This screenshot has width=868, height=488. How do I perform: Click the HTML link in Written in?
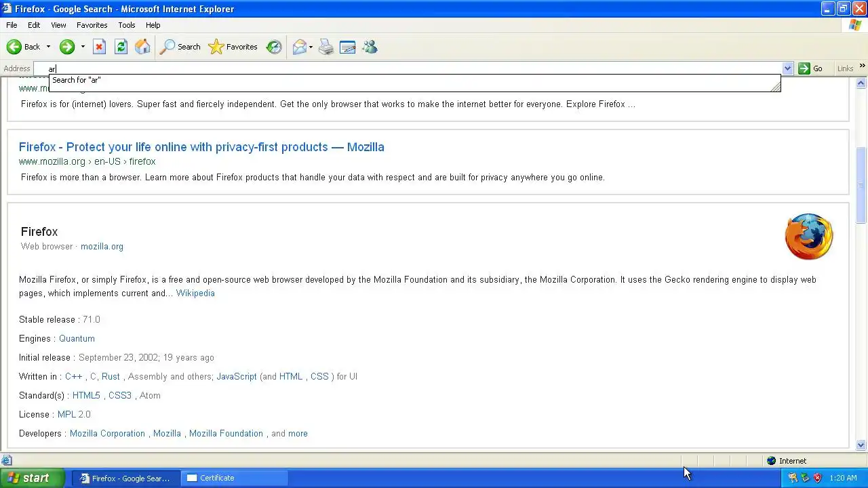click(x=291, y=377)
